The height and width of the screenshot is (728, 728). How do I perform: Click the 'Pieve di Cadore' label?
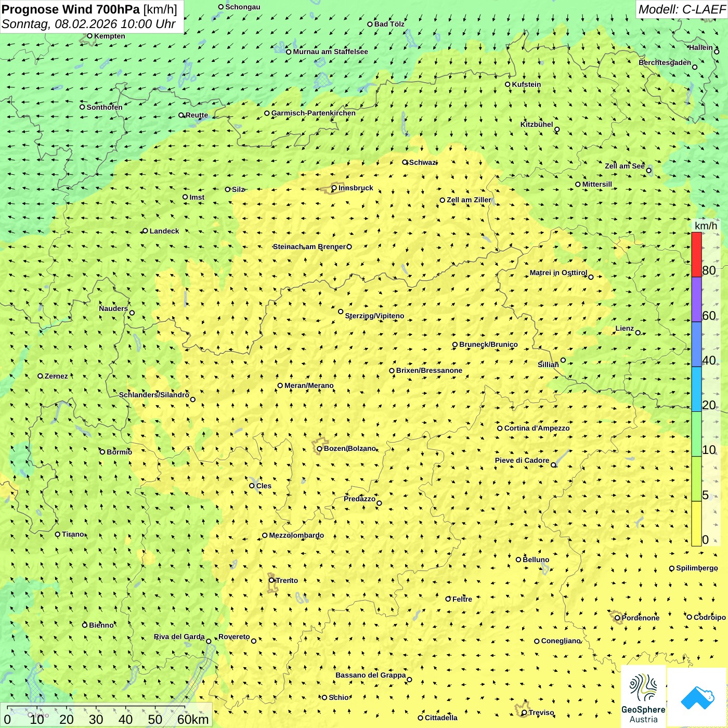[x=522, y=460]
